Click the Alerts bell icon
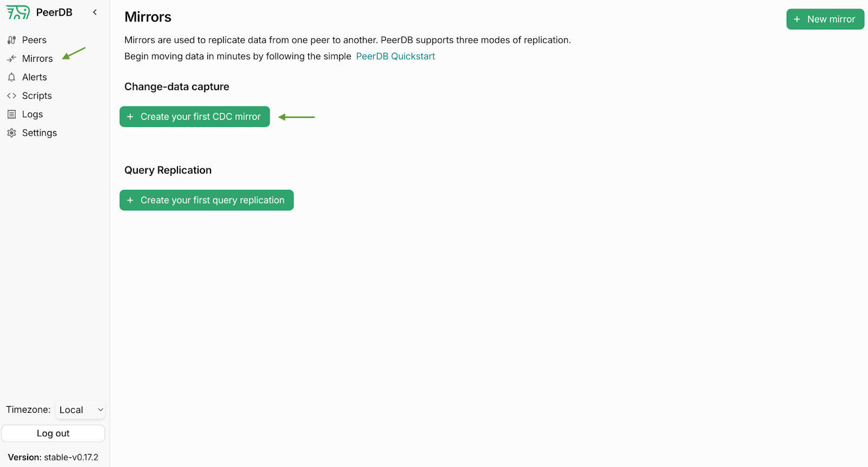The width and height of the screenshot is (868, 467). click(x=11, y=77)
